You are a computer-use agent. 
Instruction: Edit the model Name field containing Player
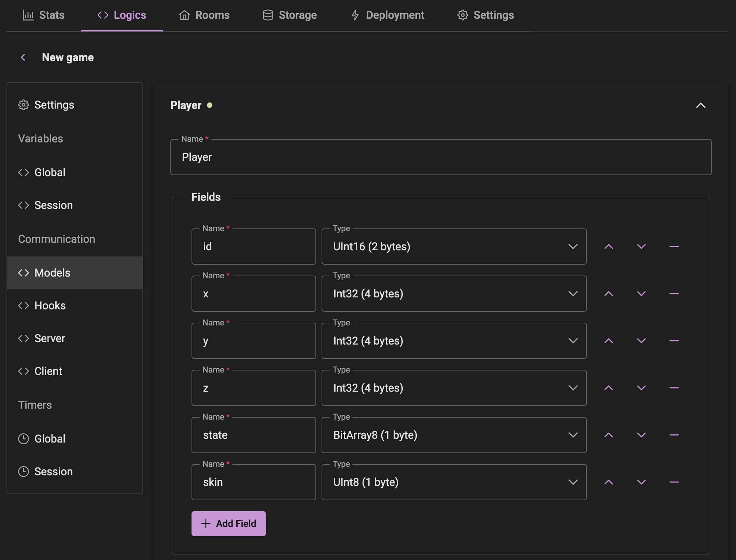pos(441,157)
